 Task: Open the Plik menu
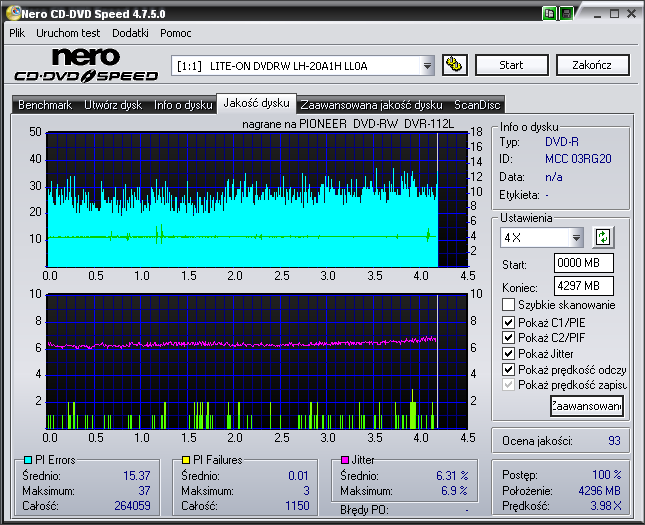point(17,33)
